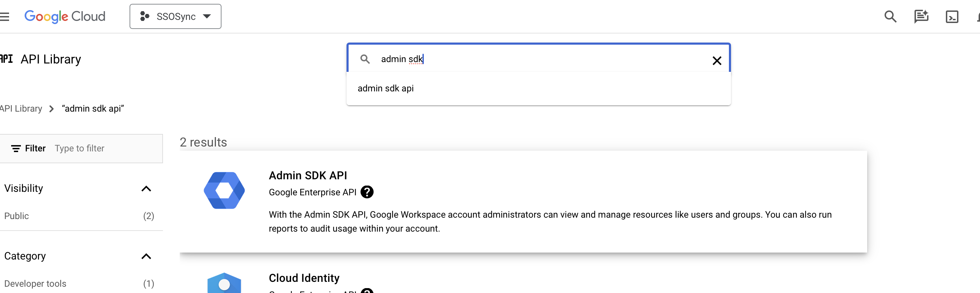Open the hamburger navigation menu
Screen dimensions: 980x293
[5, 17]
